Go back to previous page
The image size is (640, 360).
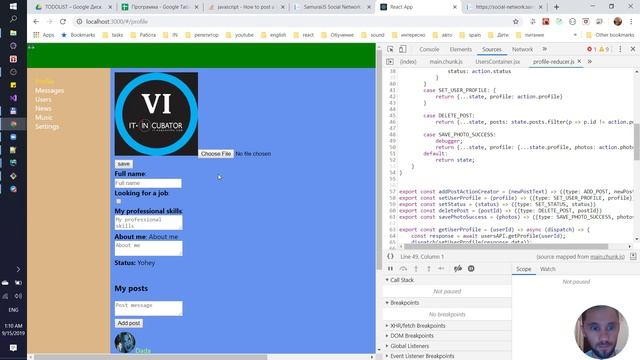point(36,22)
